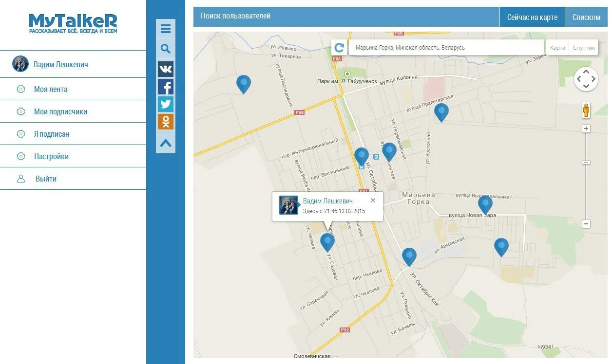Click the gear icon next to Я подписан
Screen dimensions: 613x364
tap(21, 134)
